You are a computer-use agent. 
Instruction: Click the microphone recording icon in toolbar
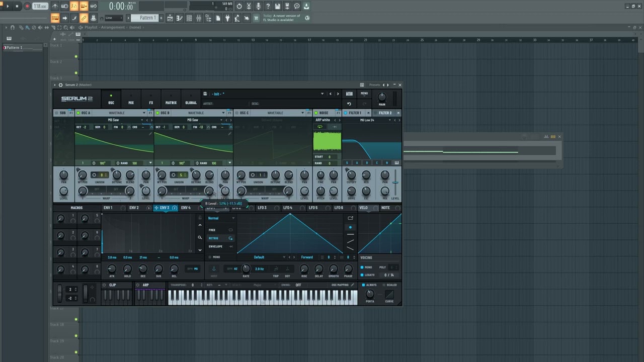click(258, 6)
